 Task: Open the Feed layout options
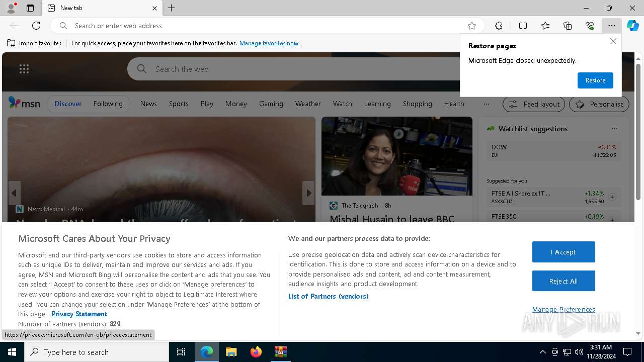534,104
